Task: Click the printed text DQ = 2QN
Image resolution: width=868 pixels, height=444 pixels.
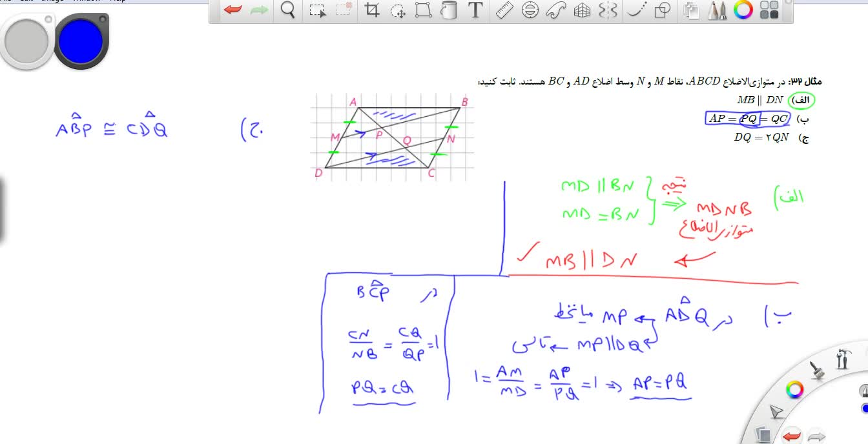Action: (x=761, y=137)
